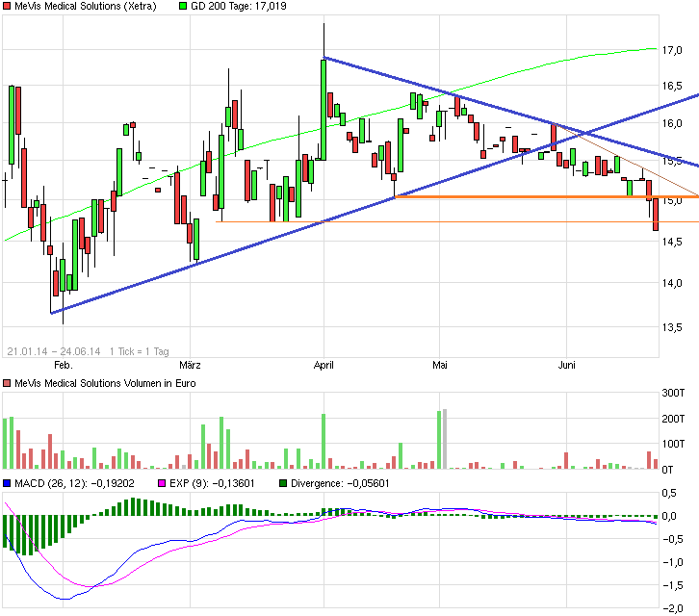The image size is (699, 616).
Task: Click the volume legend color swatch
Action: tap(7, 384)
